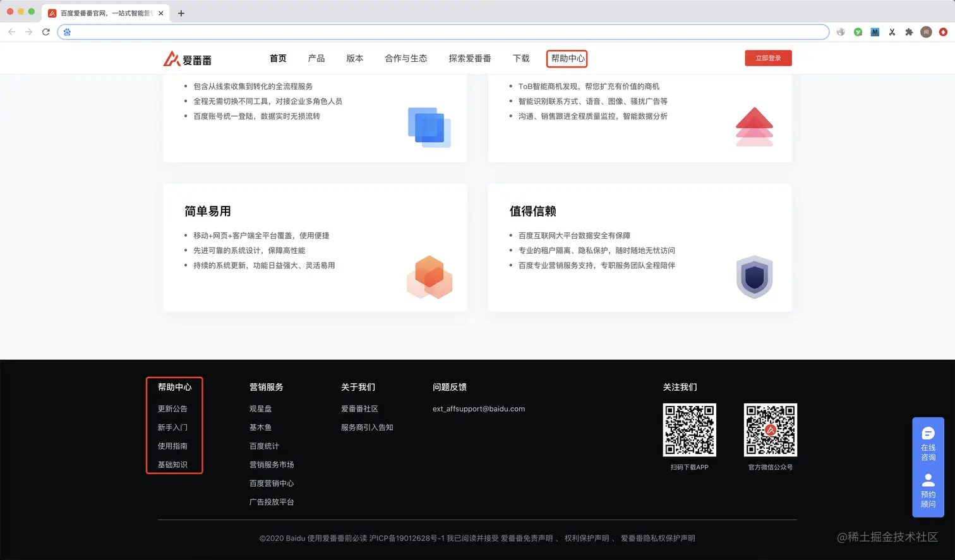Click the 官方微信公众号 QR code
955x560 pixels.
771,430
